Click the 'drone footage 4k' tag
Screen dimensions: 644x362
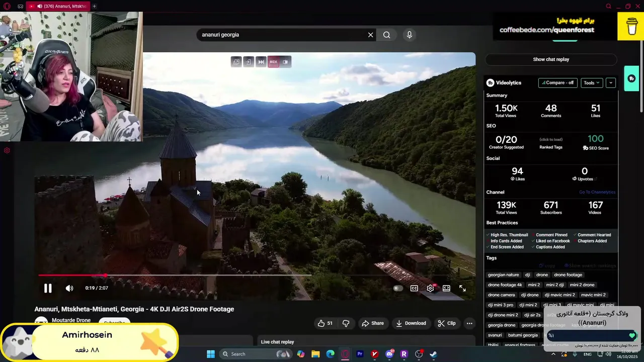coord(505,285)
